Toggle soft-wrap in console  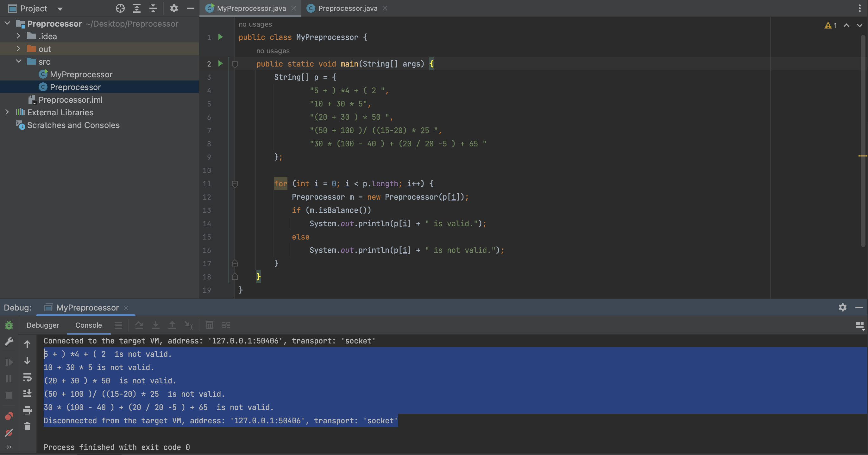pos(27,377)
